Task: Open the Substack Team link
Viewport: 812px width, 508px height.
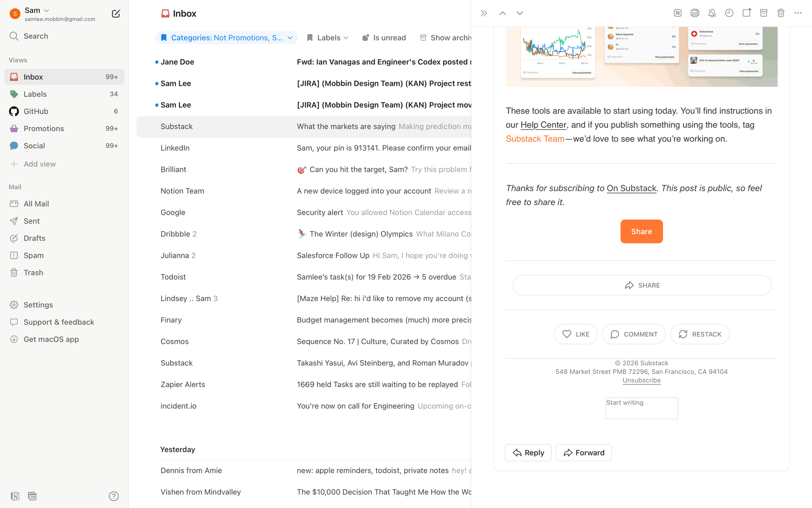Action: tap(535, 139)
